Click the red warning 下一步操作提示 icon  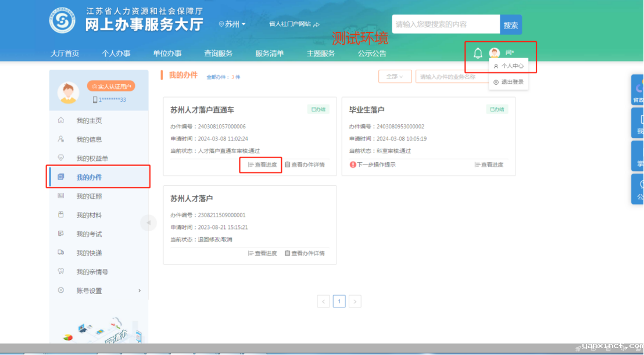point(353,164)
